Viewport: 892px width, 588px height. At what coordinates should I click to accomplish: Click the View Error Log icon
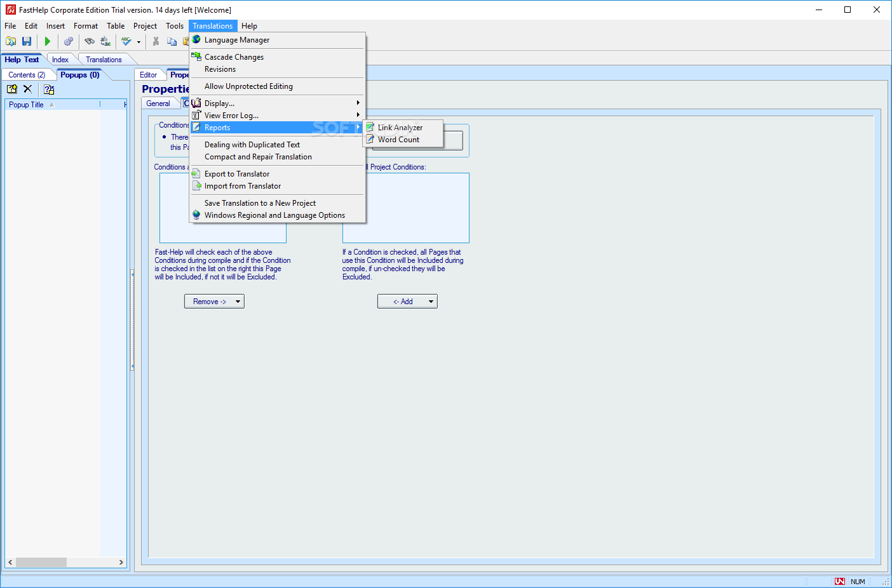(x=196, y=115)
